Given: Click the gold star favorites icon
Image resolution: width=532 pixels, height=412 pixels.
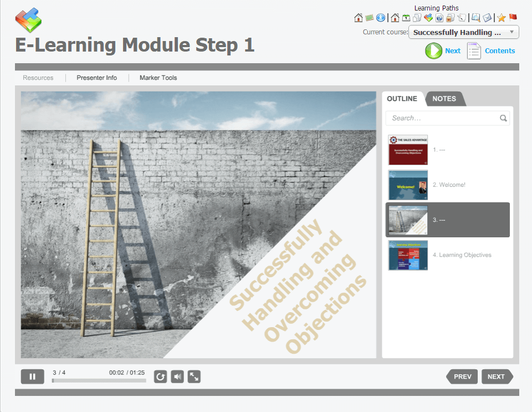Looking at the screenshot, I should [x=502, y=18].
